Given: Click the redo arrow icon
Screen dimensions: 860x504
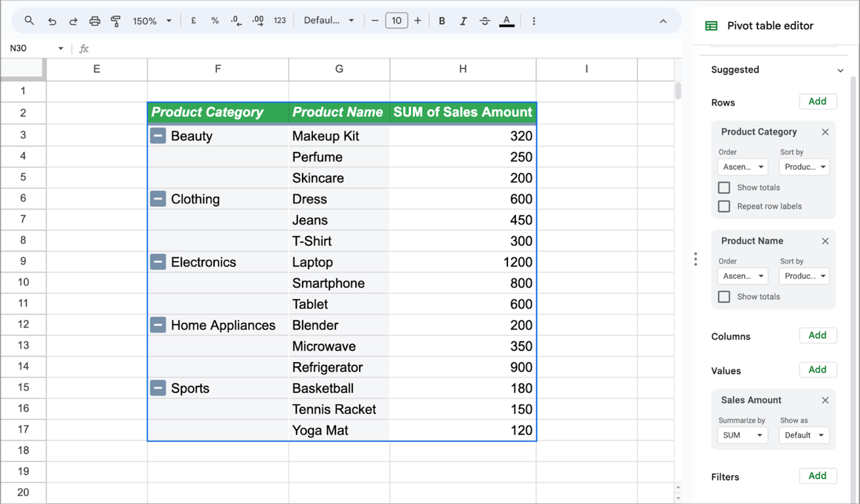Looking at the screenshot, I should coord(73,21).
